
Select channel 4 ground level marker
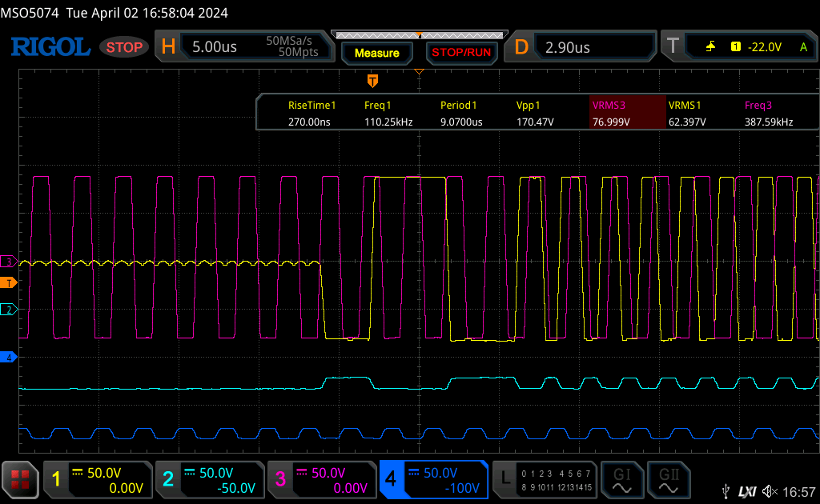8,358
